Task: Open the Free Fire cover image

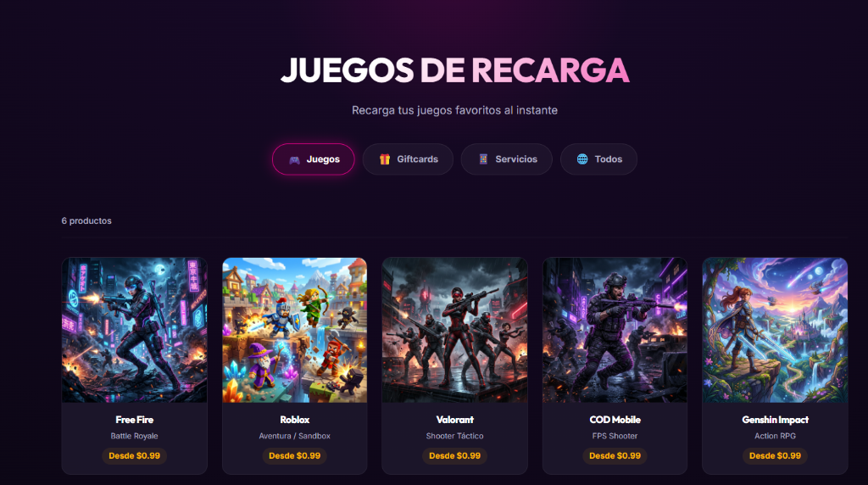Action: (135, 330)
